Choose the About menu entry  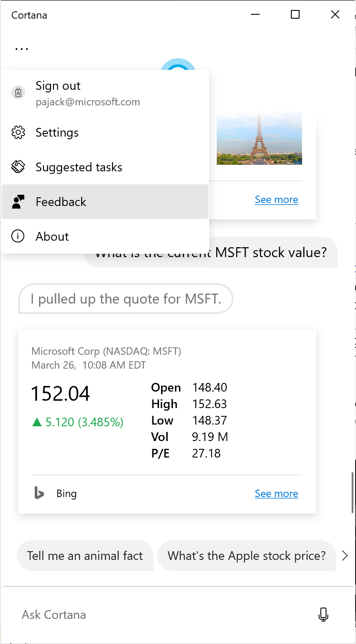click(52, 236)
